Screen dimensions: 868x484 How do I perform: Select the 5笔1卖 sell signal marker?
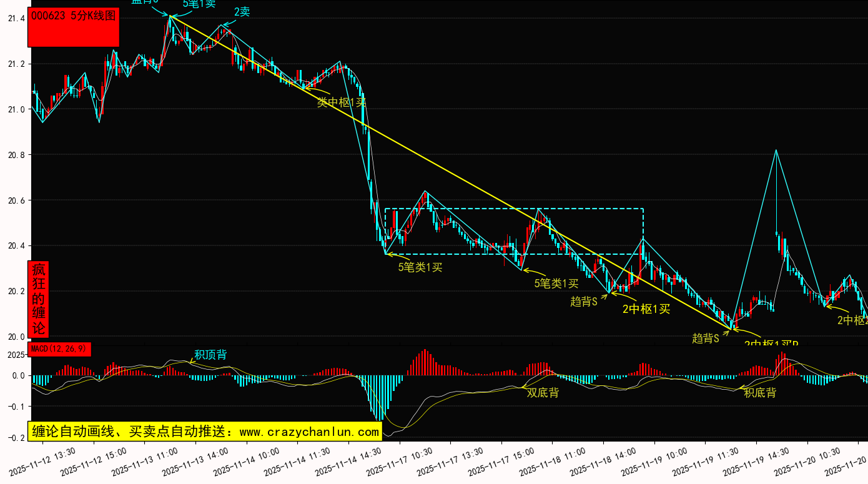pos(199,4)
